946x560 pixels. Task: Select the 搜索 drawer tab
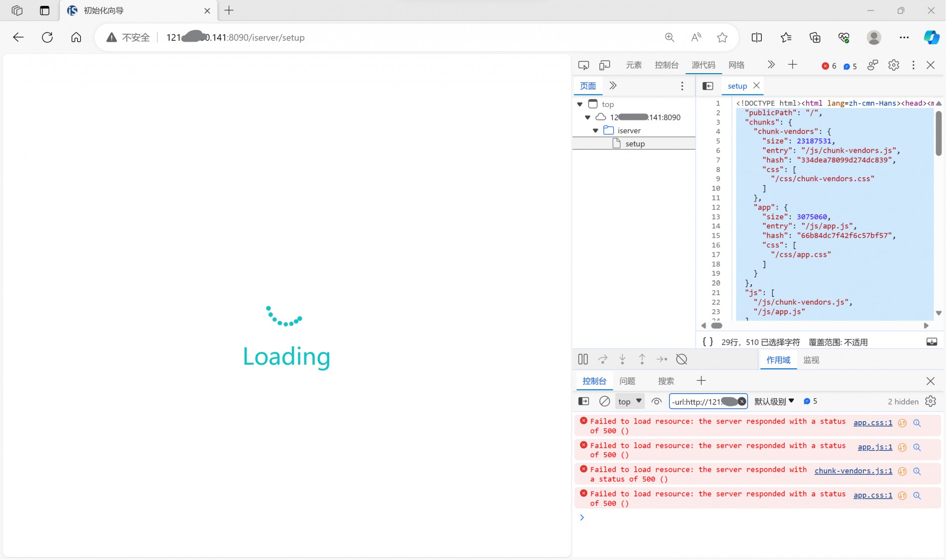[x=666, y=381]
